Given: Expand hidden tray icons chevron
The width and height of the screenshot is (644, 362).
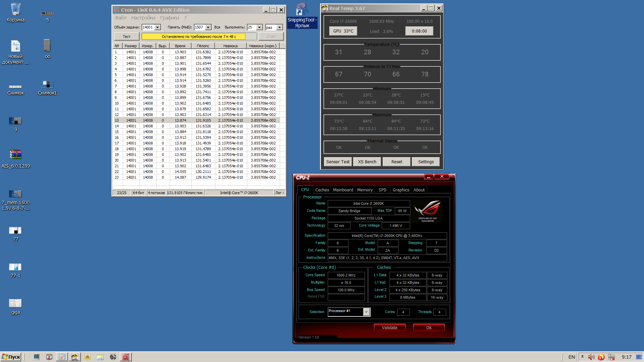Looking at the screenshot, I should tap(582, 357).
